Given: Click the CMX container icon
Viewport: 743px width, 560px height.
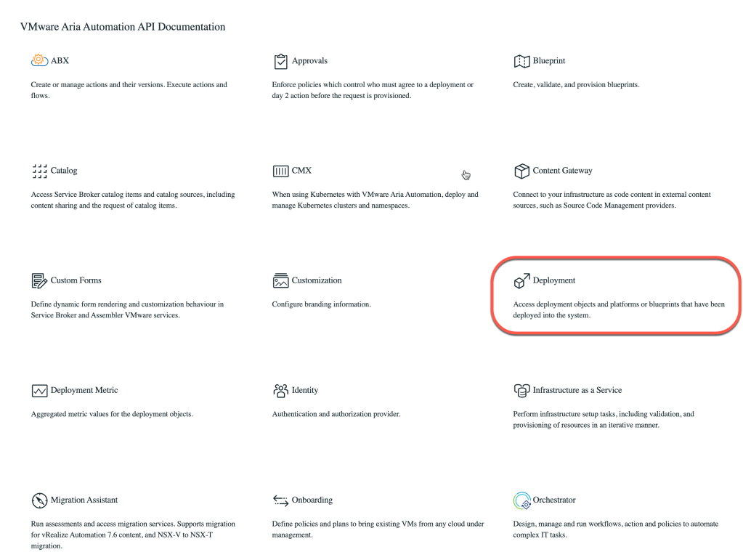Looking at the screenshot, I should click(280, 171).
